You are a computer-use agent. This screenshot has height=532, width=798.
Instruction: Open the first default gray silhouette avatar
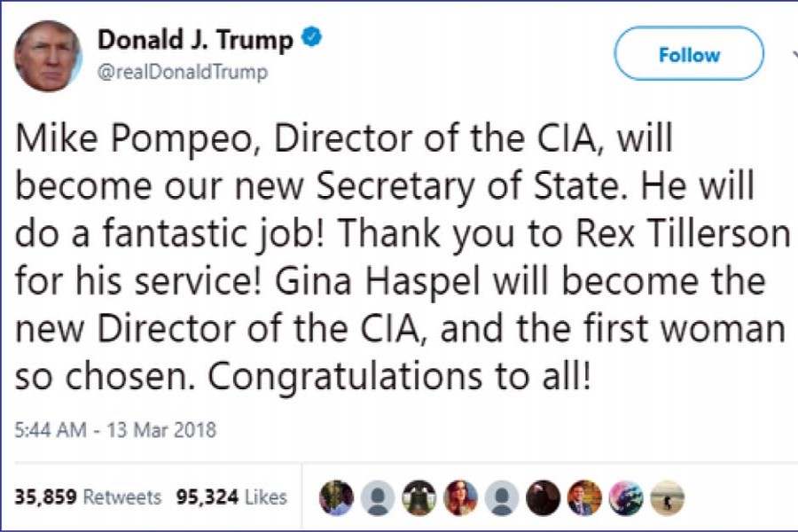pos(376,497)
